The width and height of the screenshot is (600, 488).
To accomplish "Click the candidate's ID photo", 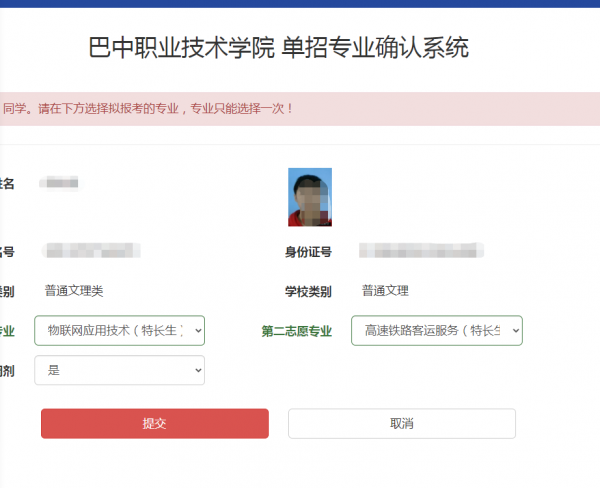I will pyautogui.click(x=310, y=196).
